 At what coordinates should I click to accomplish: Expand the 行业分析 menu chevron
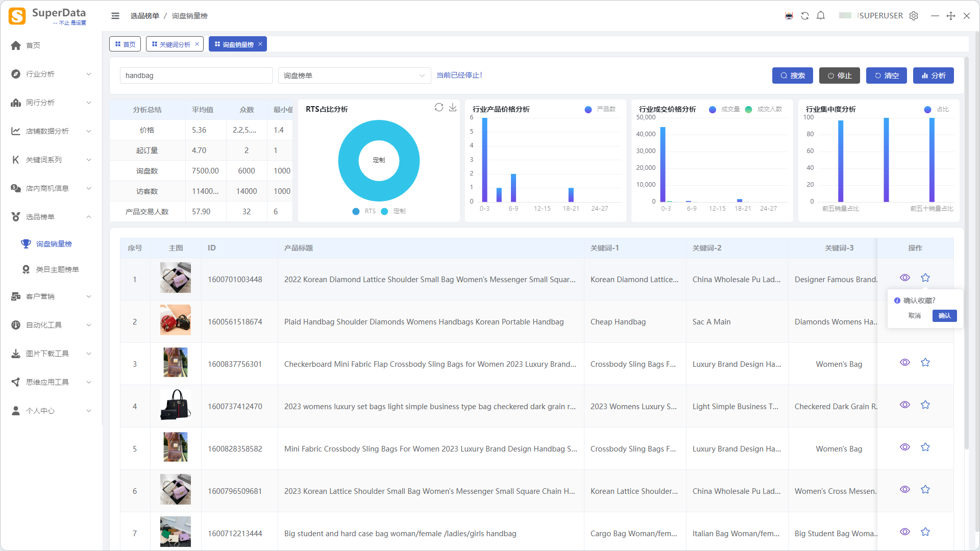point(89,74)
